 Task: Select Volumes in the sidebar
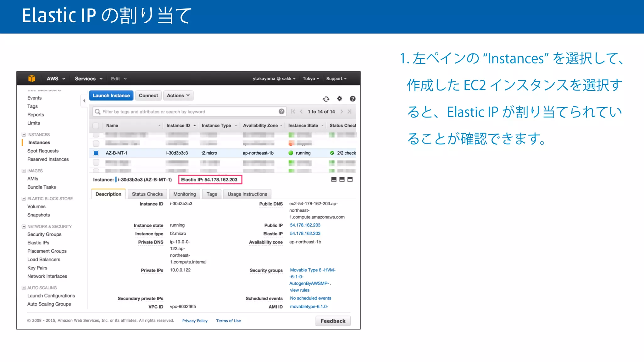pyautogui.click(x=36, y=206)
